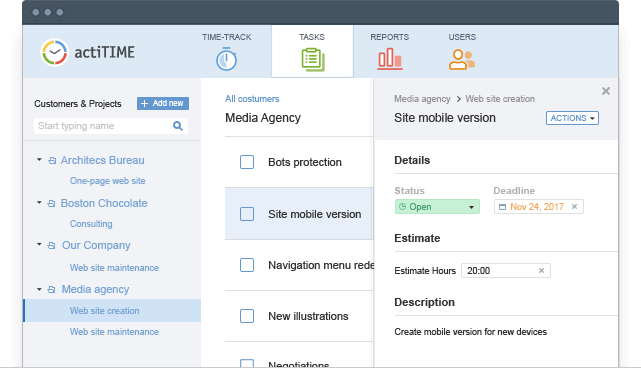Open the Consulting project
The height and width of the screenshot is (368, 641).
91,224
